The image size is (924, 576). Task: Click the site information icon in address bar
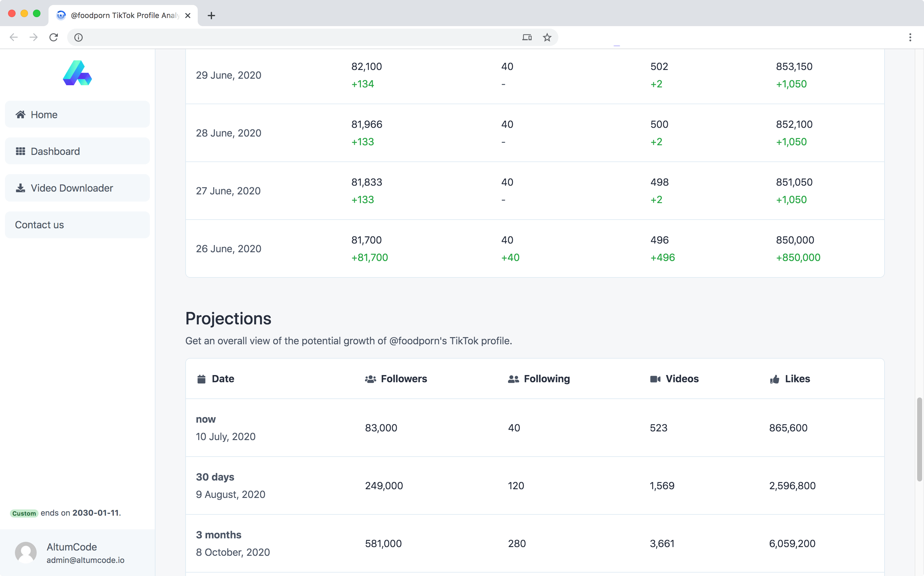coord(78,37)
